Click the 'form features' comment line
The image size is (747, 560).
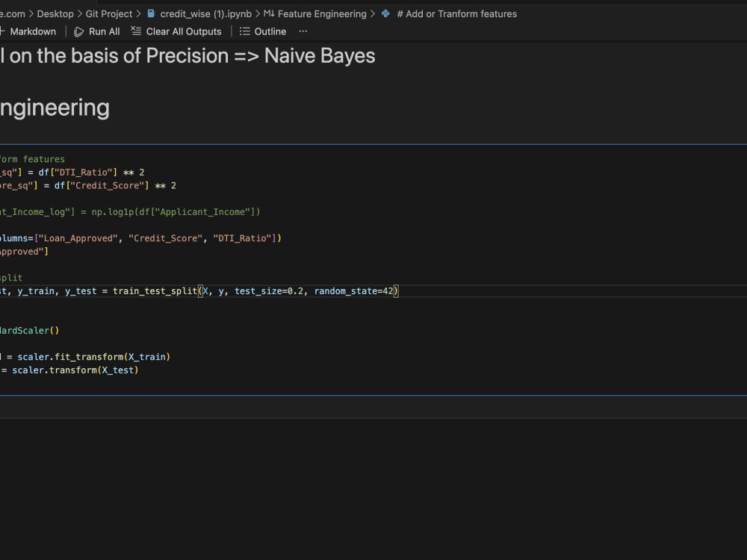(32, 159)
